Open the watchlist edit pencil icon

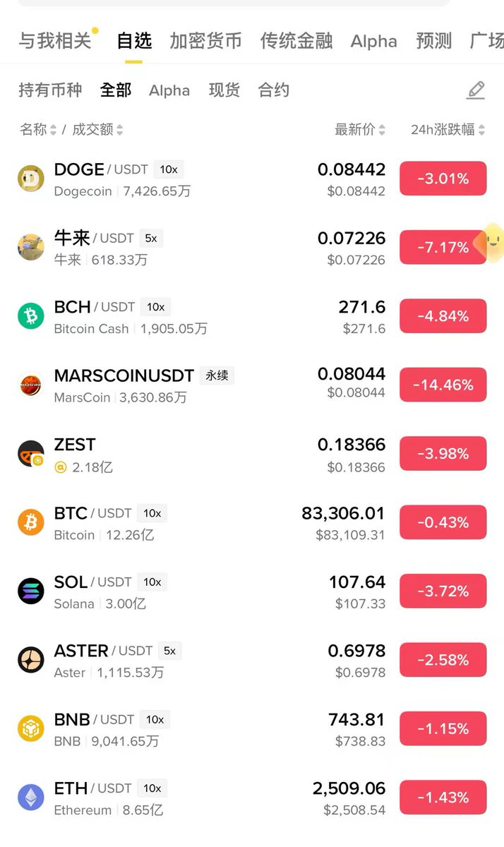tap(476, 90)
